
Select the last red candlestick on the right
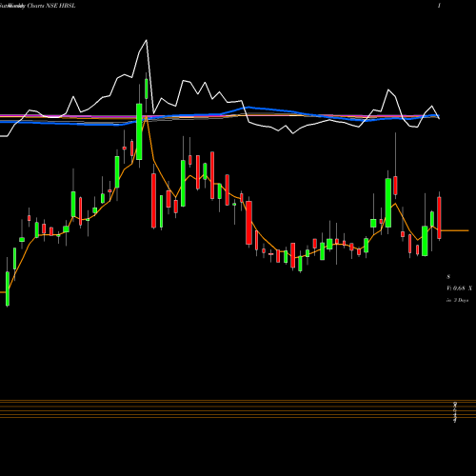point(439,218)
